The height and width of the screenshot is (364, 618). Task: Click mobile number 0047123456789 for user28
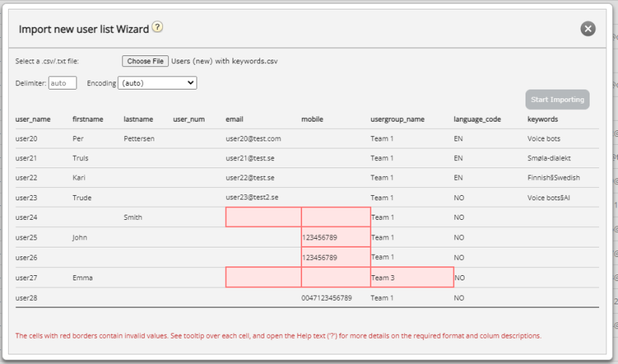pos(326,298)
